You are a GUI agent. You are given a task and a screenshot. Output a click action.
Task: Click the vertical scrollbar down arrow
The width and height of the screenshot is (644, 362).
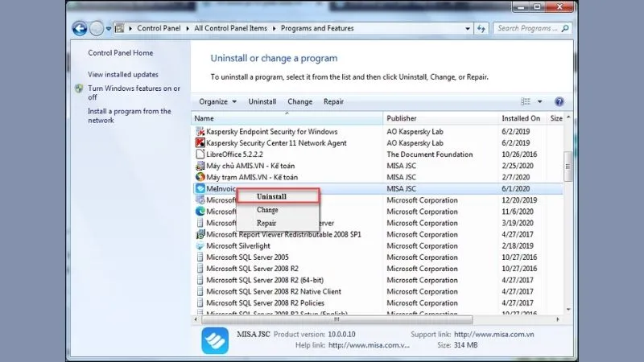click(568, 310)
